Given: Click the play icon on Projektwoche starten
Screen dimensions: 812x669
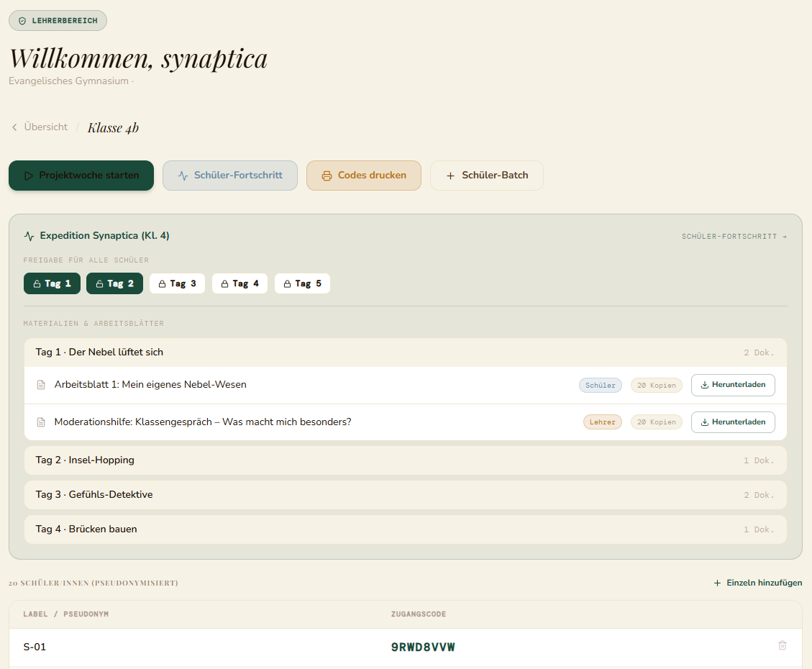Looking at the screenshot, I should [x=29, y=176].
